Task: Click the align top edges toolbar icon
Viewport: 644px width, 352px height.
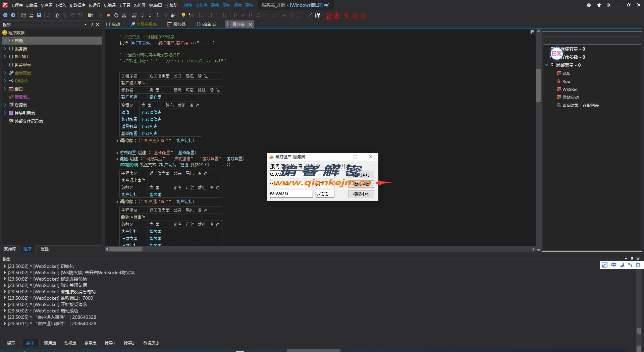Action: pyautogui.click(x=217, y=15)
